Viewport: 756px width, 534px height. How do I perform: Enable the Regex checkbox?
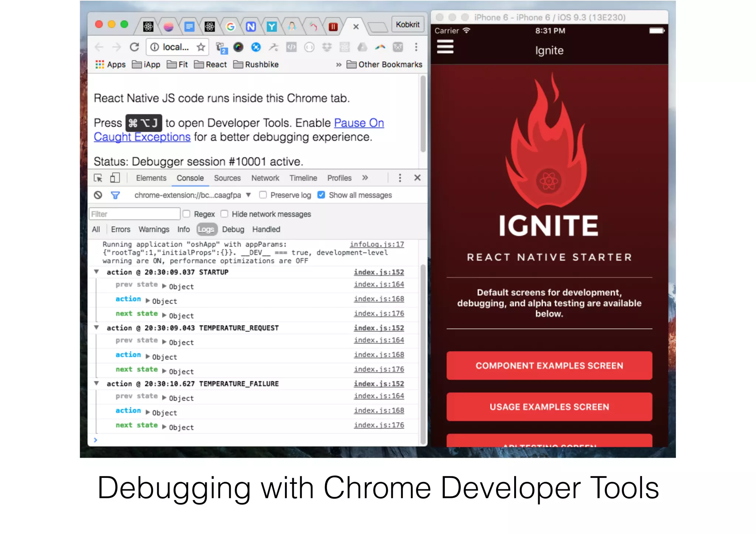[186, 214]
